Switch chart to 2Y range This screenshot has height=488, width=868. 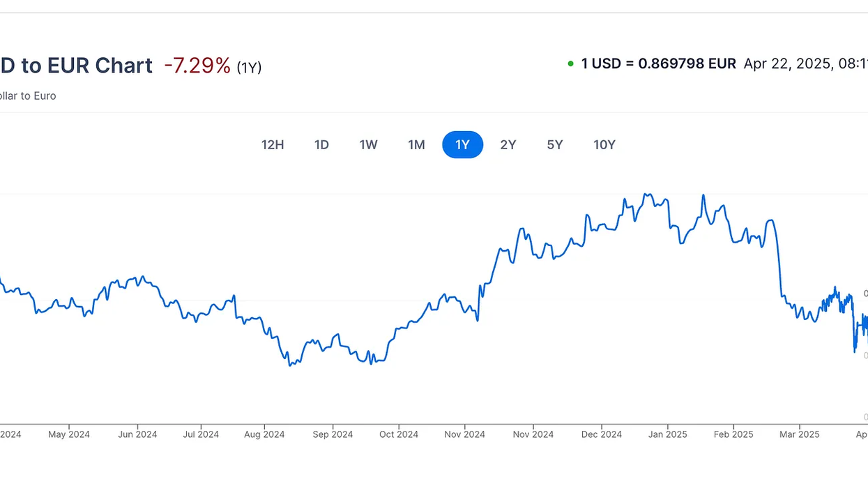(x=508, y=145)
